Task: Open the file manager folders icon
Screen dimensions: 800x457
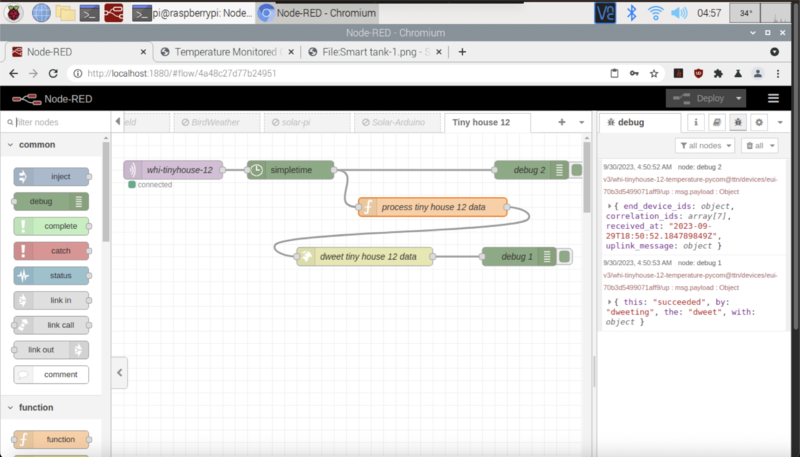Action: coord(65,13)
